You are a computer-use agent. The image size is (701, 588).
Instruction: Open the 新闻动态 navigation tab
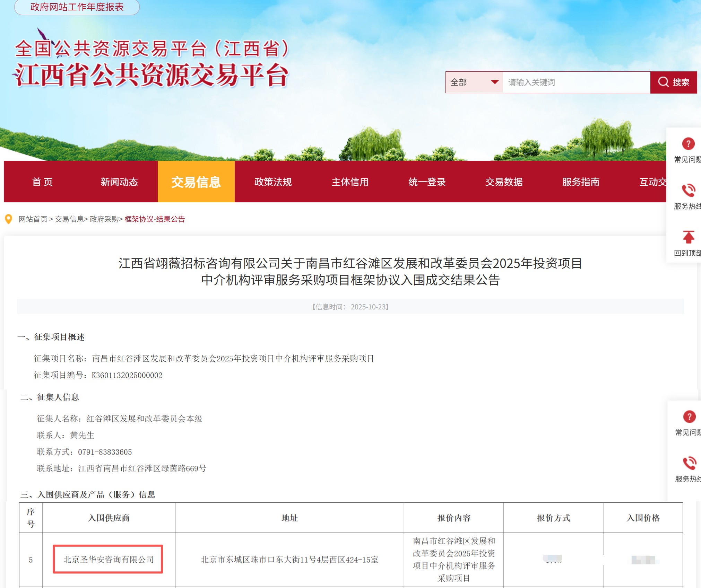pos(119,182)
